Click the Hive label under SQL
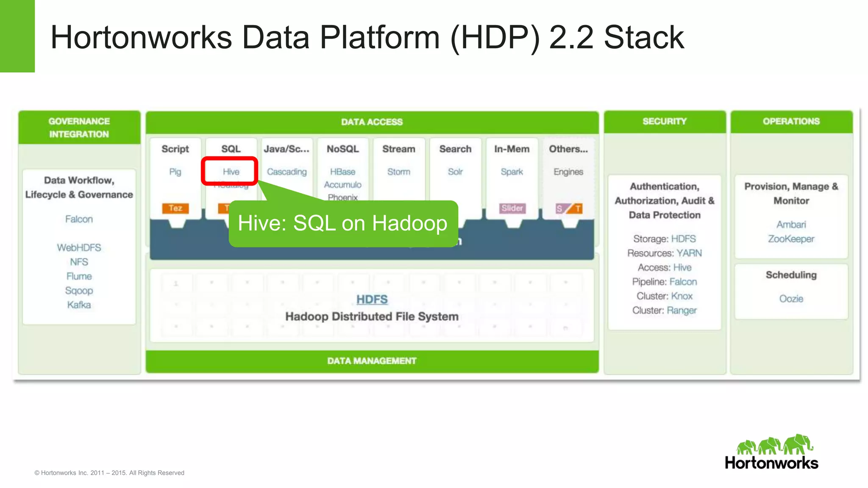The image size is (868, 488). 231,172
